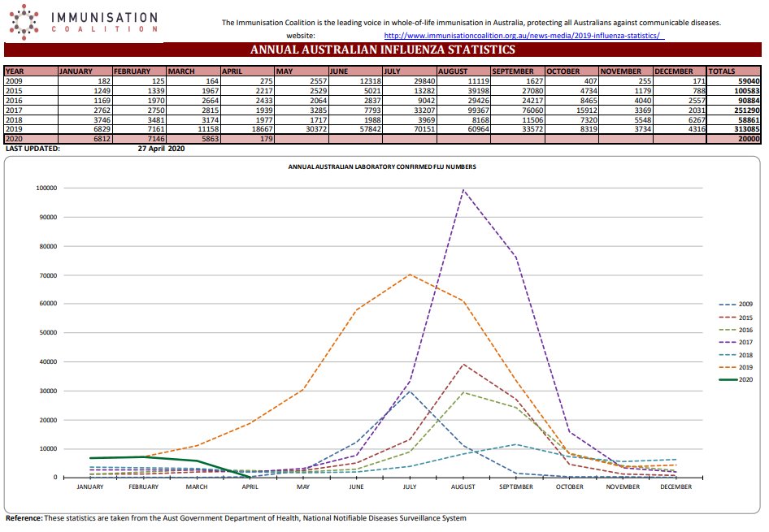Click the 2018 legend entry
The image size is (769, 532).
pyautogui.click(x=736, y=355)
